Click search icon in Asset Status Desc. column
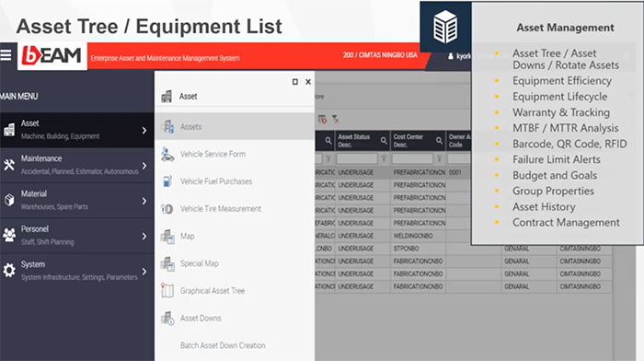644x361 pixels. pyautogui.click(x=384, y=141)
